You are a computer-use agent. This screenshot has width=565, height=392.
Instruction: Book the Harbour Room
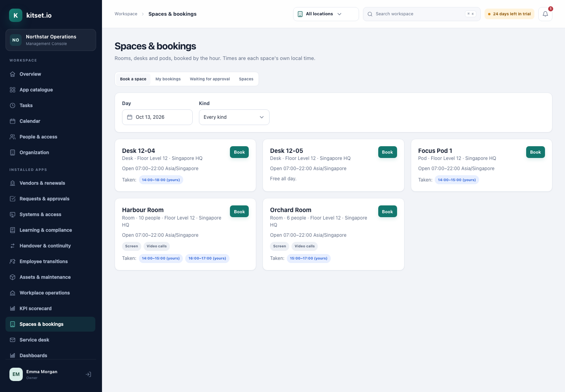(239, 212)
